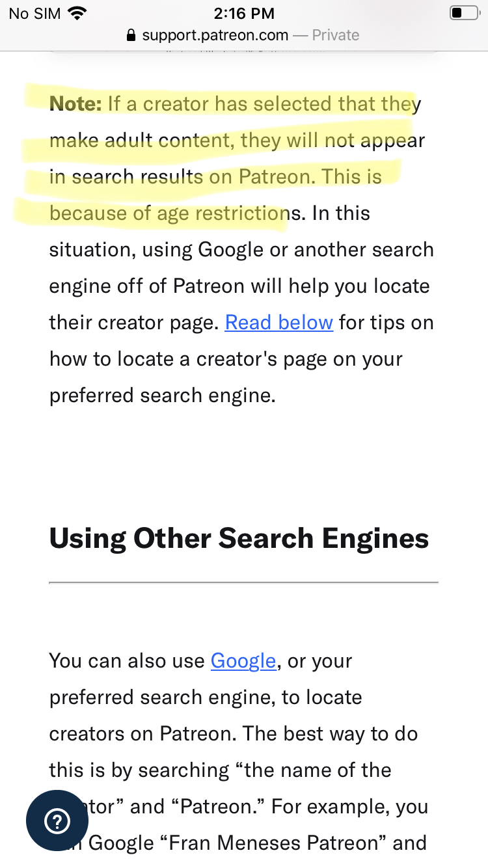Open the round question-mark help widget
Viewport: 488px width, 868px height.
pyautogui.click(x=57, y=821)
